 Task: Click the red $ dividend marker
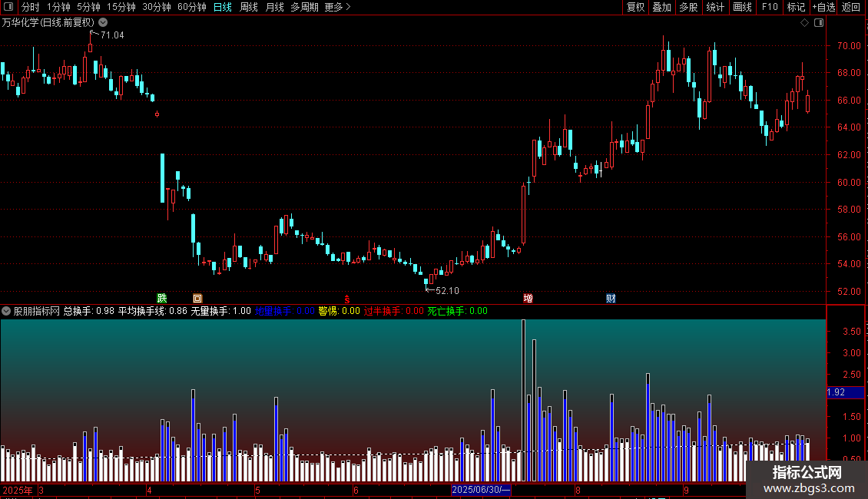(347, 299)
